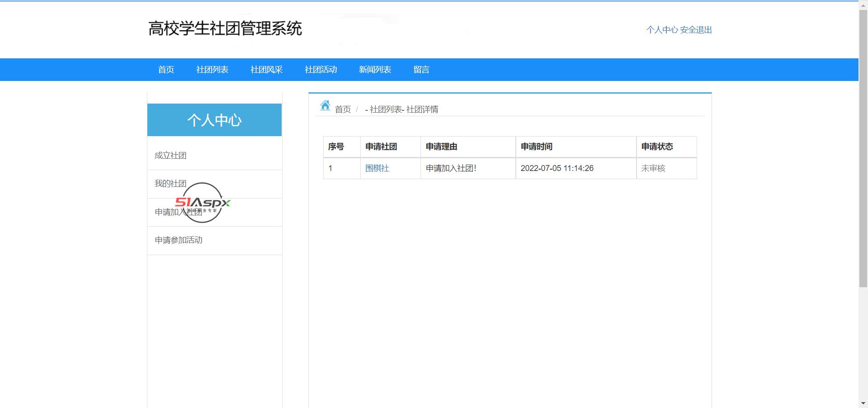
Task: Click the home icon in the breadcrumb
Action: [x=325, y=106]
